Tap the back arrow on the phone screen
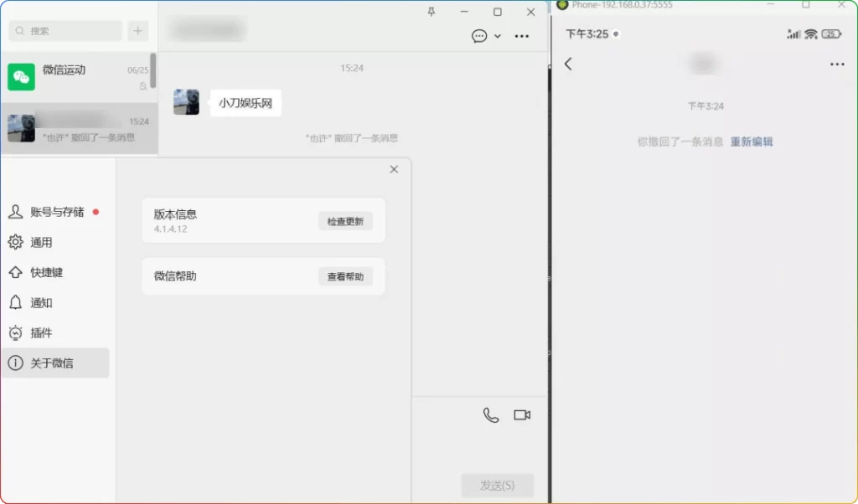The width and height of the screenshot is (858, 504). click(x=569, y=64)
